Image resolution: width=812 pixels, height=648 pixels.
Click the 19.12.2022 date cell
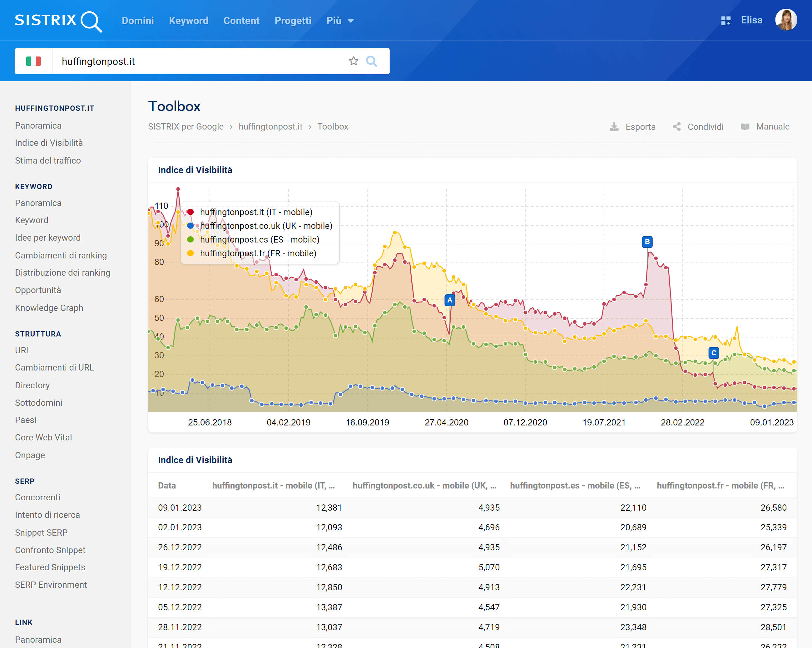pyautogui.click(x=180, y=567)
